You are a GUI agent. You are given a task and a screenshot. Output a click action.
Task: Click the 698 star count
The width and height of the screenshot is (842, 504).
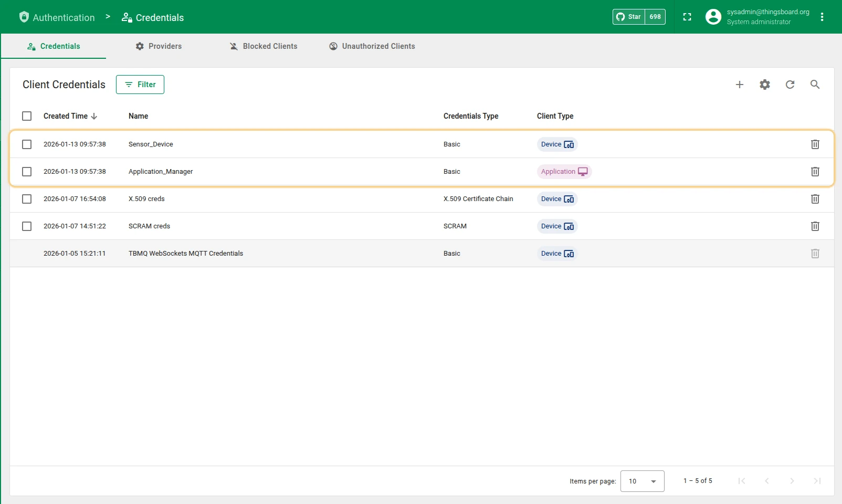(x=655, y=17)
